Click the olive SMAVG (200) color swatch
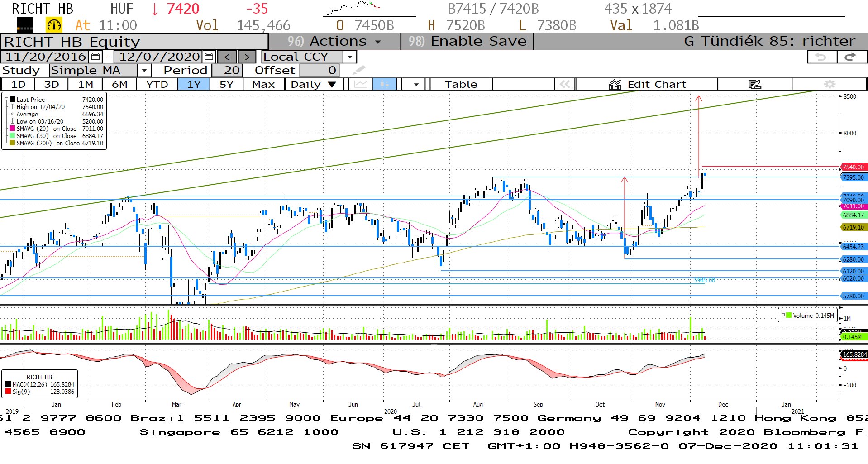The image size is (868, 464). click(x=12, y=143)
